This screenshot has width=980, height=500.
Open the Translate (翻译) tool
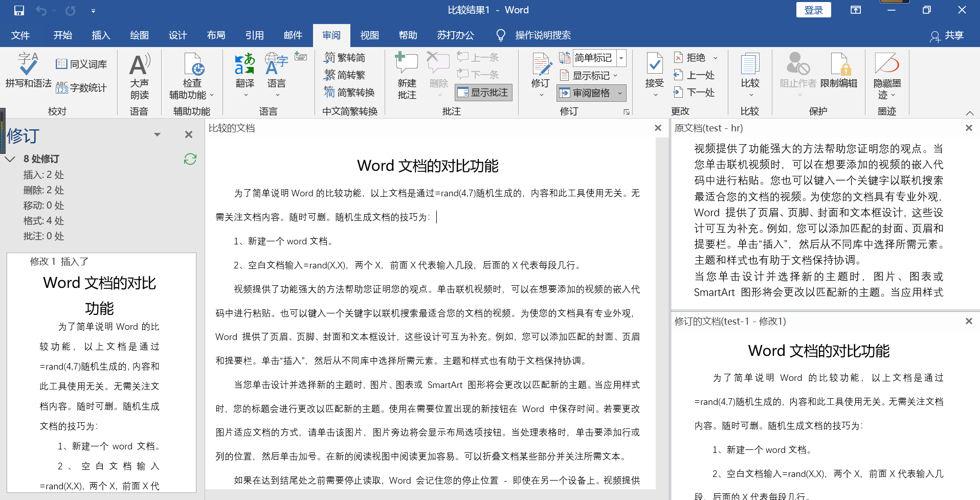[x=245, y=75]
